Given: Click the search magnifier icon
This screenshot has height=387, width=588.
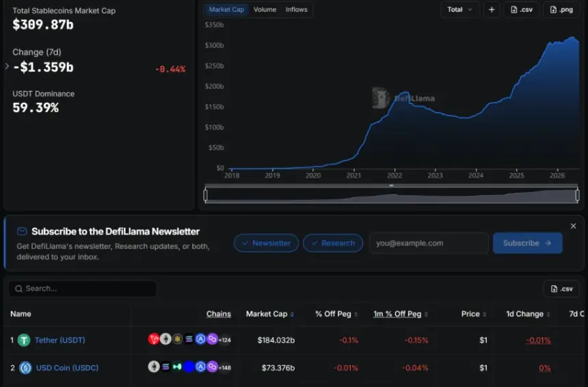Looking at the screenshot, I should pyautogui.click(x=18, y=289).
